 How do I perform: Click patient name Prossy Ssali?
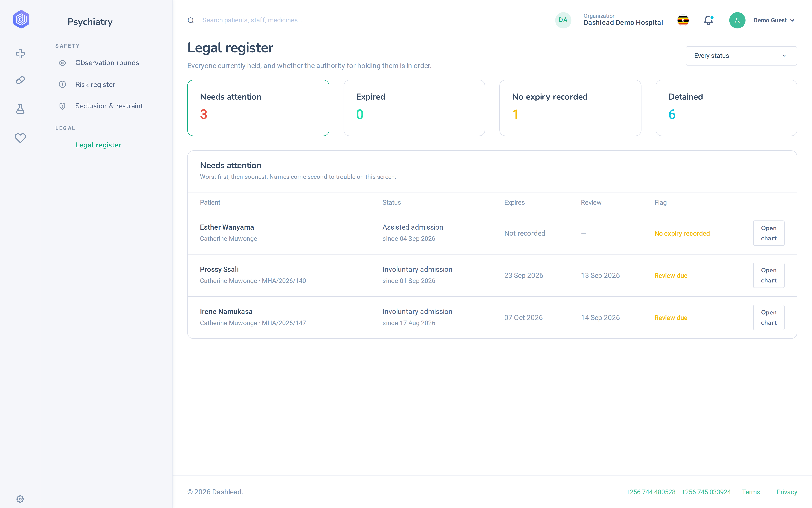click(x=219, y=269)
